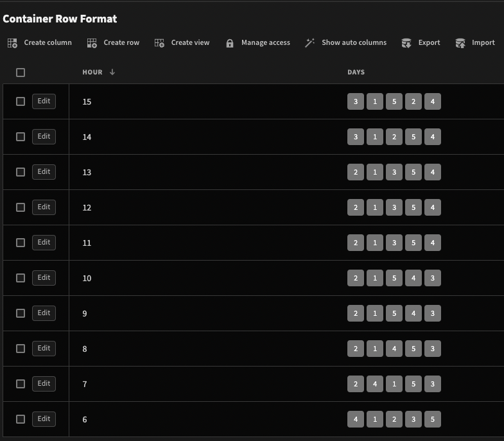The image size is (504, 441).
Task: Click day chip 4 in hour 8 row
Action: 394,349
